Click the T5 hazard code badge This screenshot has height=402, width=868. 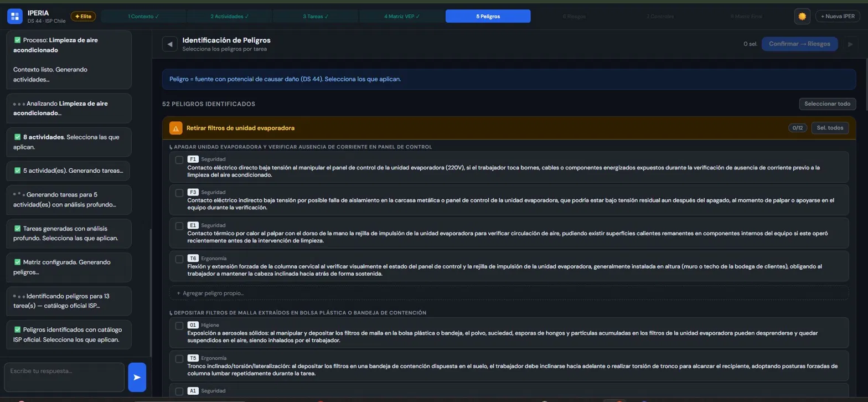[x=193, y=358]
